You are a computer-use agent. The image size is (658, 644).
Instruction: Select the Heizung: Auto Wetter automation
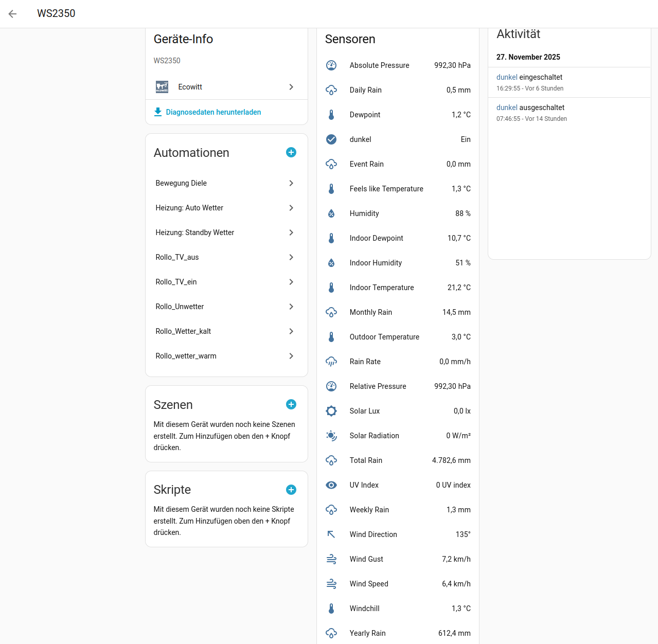pos(189,208)
